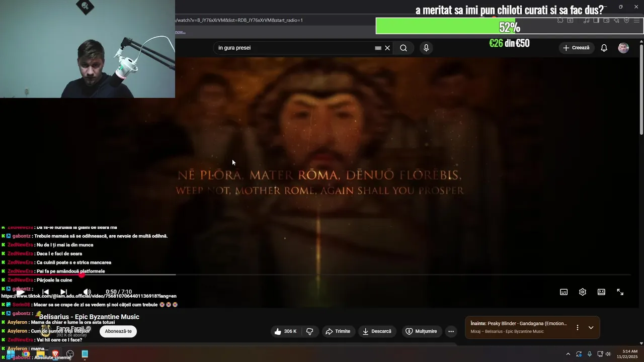Viewport: 644px width, 362px height.
Task: Toggle theater mode on the player
Action: pyautogui.click(x=601, y=292)
